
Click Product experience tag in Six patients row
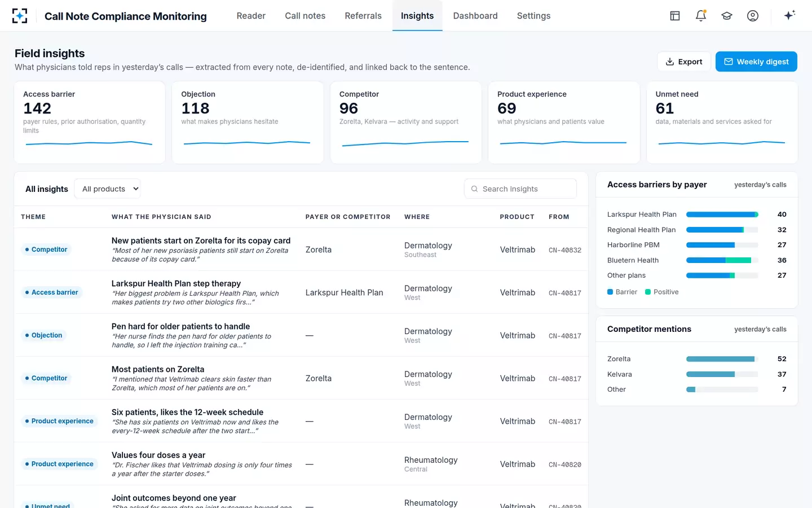point(59,421)
